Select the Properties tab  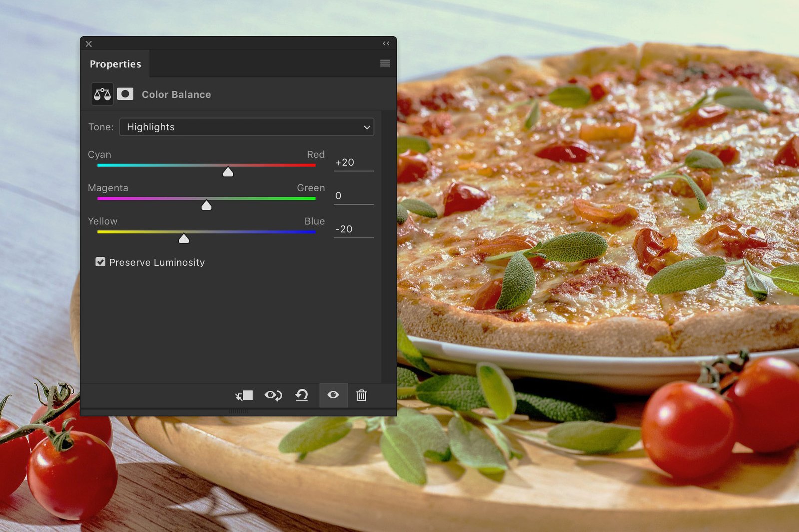pyautogui.click(x=115, y=64)
